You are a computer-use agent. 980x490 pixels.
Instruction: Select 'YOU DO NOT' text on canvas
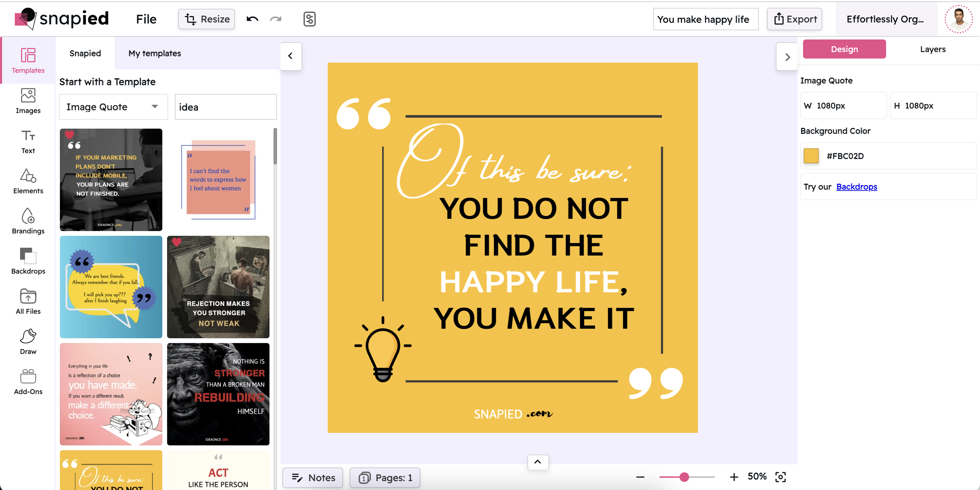pyautogui.click(x=533, y=209)
